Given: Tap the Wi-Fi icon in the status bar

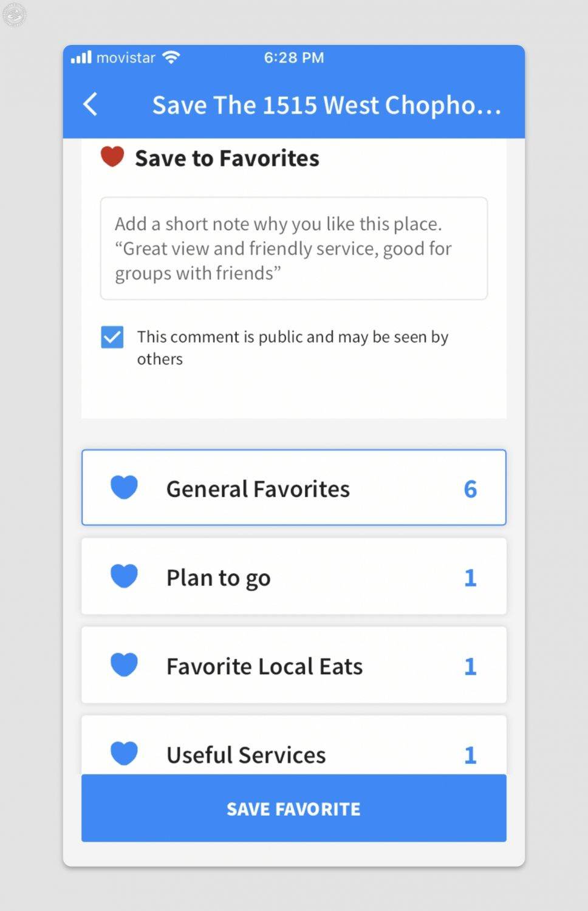Looking at the screenshot, I should [171, 56].
